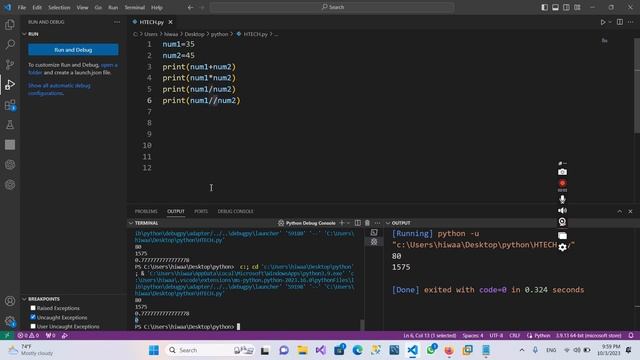The height and width of the screenshot is (360, 640).
Task: Go back with navigation arrow
Action: click(x=191, y=7)
